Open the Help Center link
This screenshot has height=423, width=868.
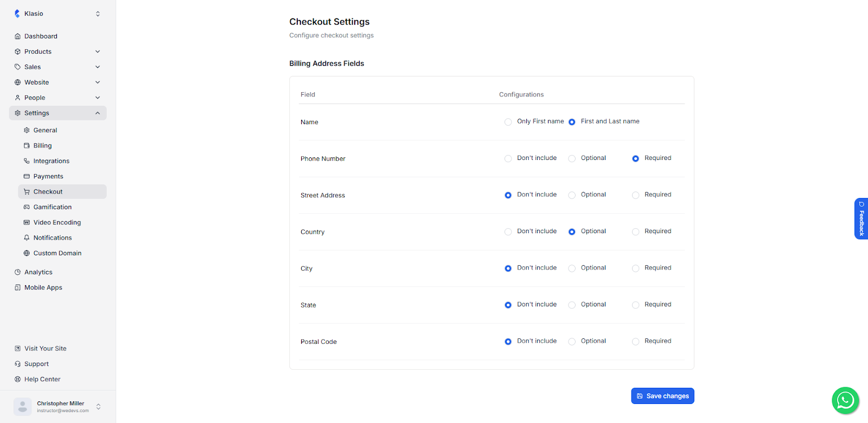click(42, 380)
